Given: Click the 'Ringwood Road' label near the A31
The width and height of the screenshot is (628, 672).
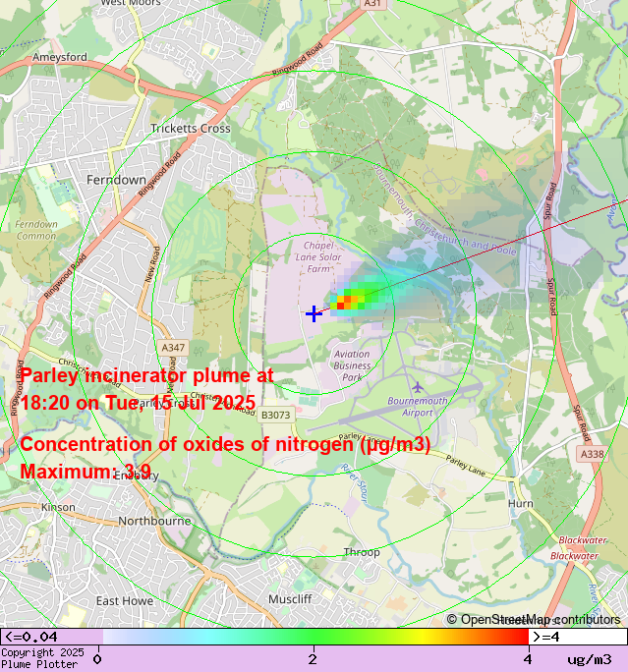Looking at the screenshot, I should coord(297,60).
